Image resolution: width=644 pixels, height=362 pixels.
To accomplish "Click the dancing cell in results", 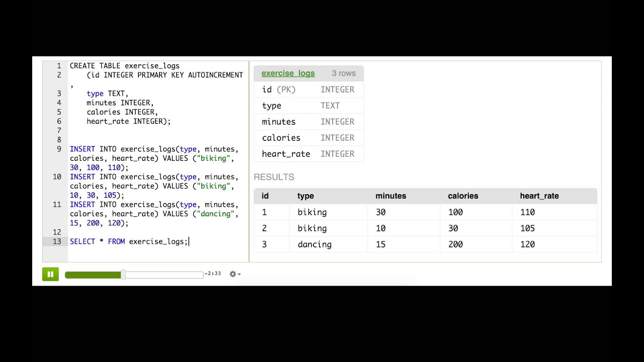I will (314, 244).
